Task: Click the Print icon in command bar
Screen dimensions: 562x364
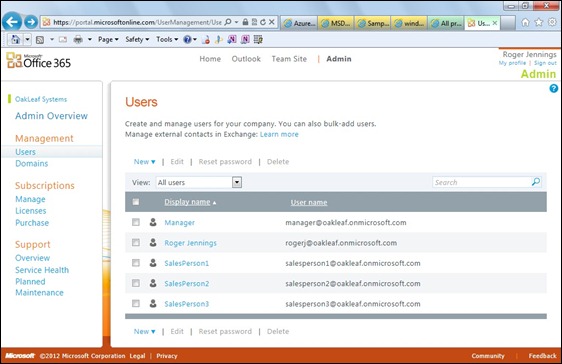Action: coord(78,39)
